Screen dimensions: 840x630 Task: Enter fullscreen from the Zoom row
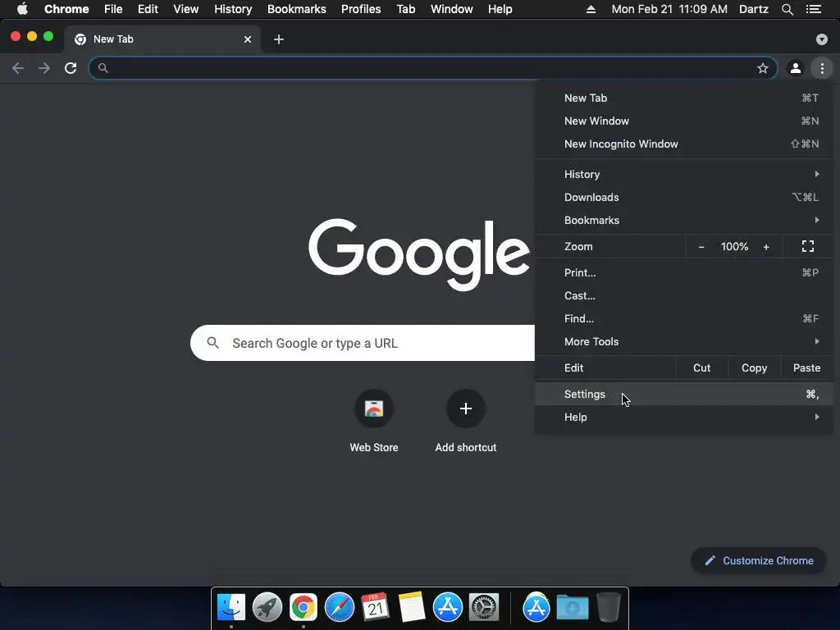[808, 246]
